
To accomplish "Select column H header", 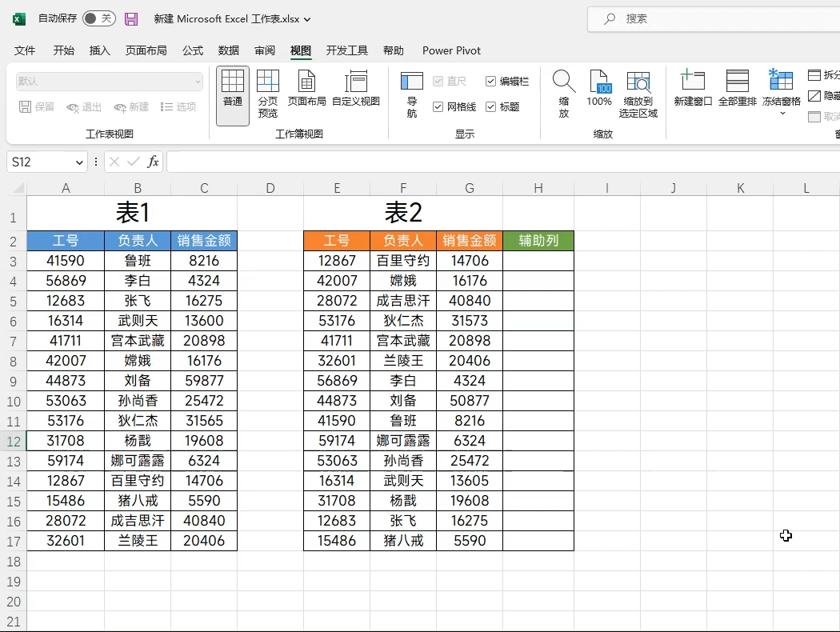I will point(538,188).
